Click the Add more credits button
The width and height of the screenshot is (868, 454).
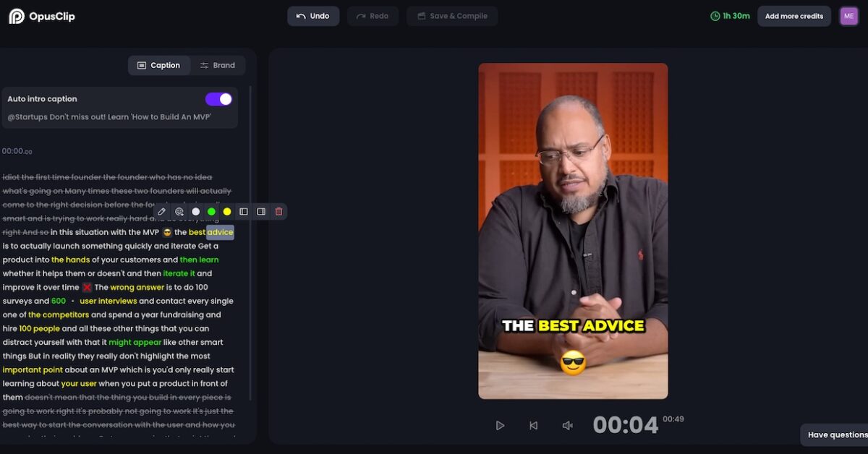[794, 16]
